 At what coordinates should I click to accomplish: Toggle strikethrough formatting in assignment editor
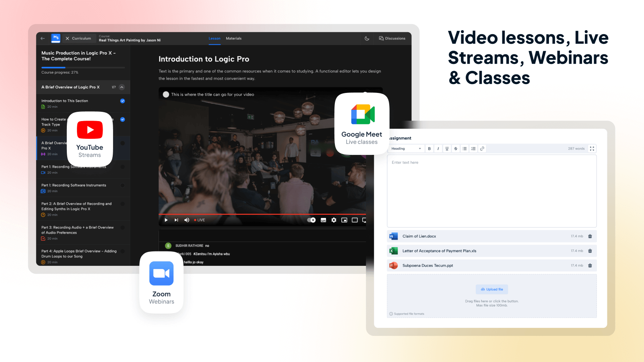pyautogui.click(x=456, y=149)
